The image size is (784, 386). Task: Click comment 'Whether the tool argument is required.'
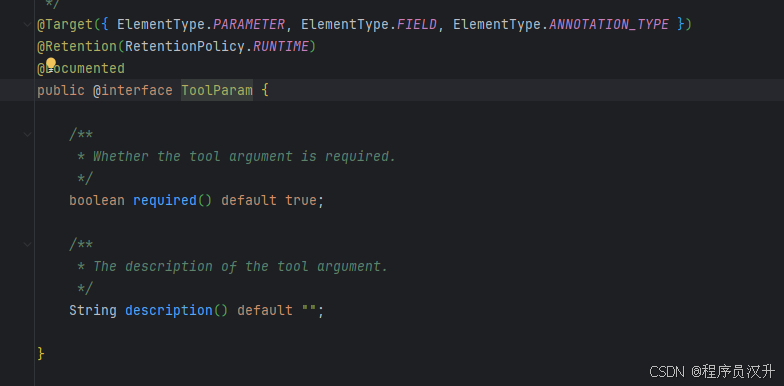click(244, 156)
